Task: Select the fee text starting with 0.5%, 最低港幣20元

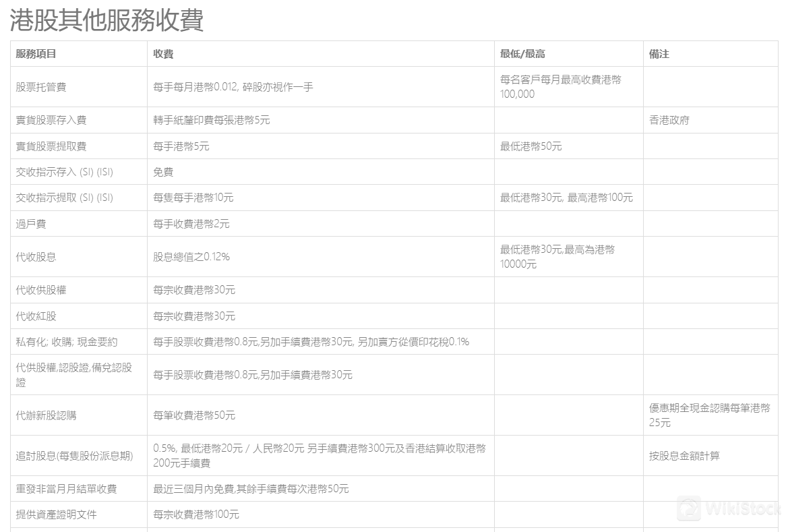Action: pyautogui.click(x=320, y=456)
